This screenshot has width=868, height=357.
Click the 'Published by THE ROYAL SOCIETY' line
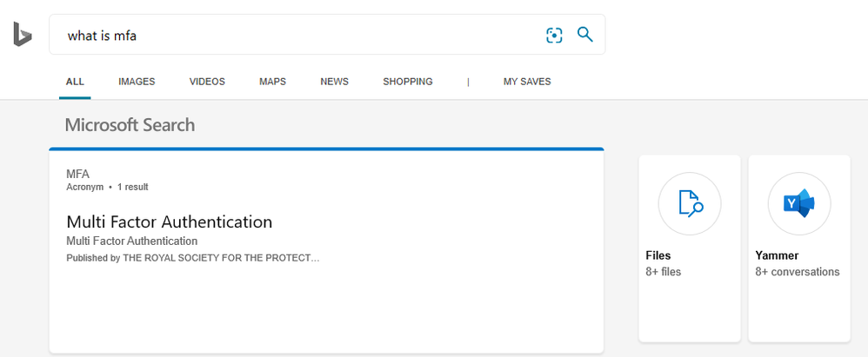192,258
